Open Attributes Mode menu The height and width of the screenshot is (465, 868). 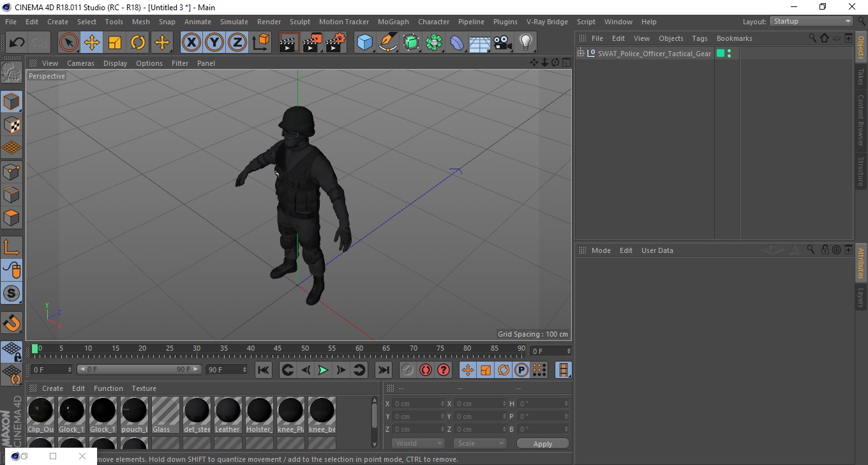(x=601, y=250)
